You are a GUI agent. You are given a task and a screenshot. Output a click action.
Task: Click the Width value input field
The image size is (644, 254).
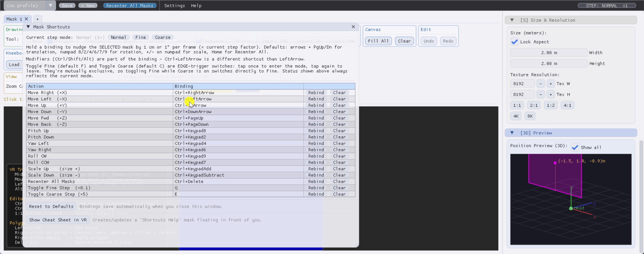(x=548, y=52)
